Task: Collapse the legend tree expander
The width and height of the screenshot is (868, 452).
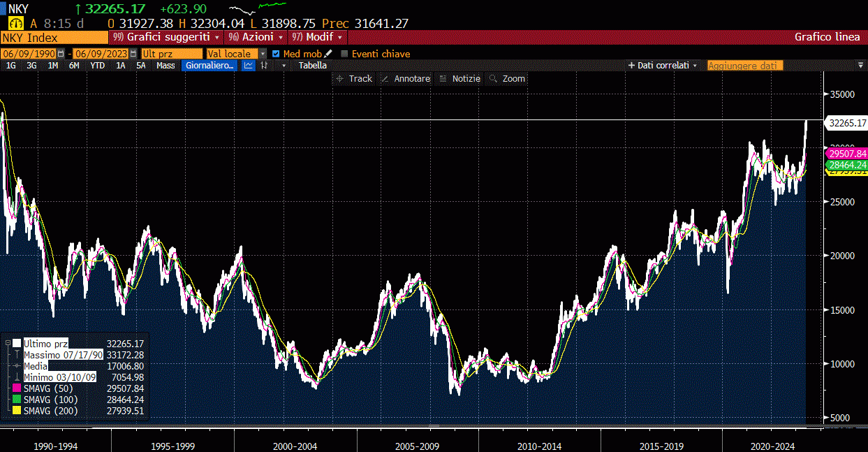Action: [x=8, y=344]
